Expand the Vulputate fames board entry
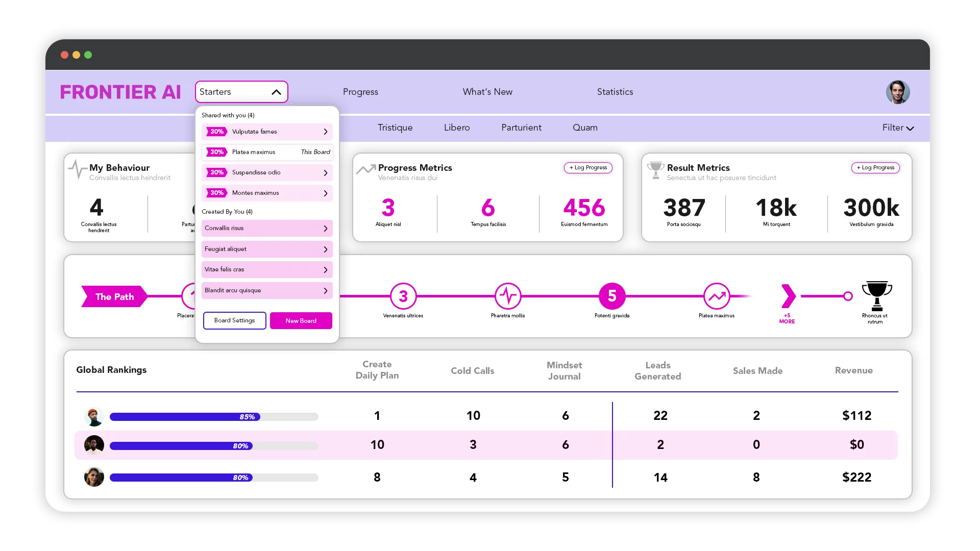This screenshot has width=980, height=551. click(325, 132)
